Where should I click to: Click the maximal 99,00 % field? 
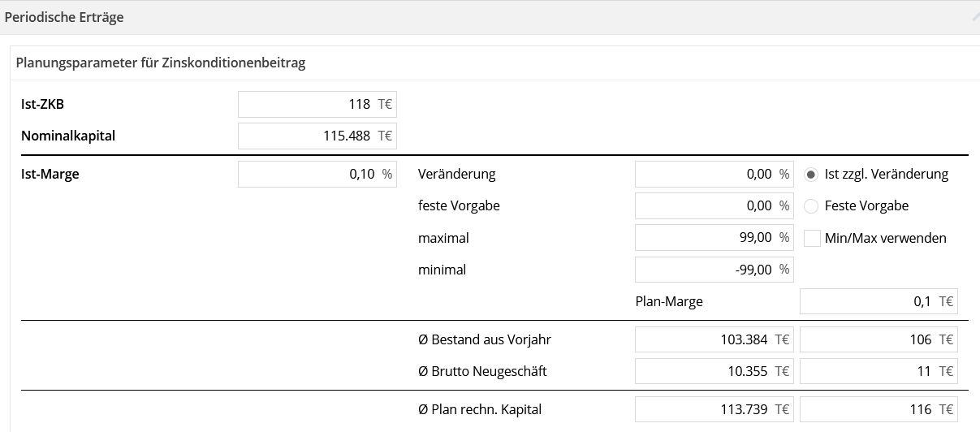tap(714, 238)
